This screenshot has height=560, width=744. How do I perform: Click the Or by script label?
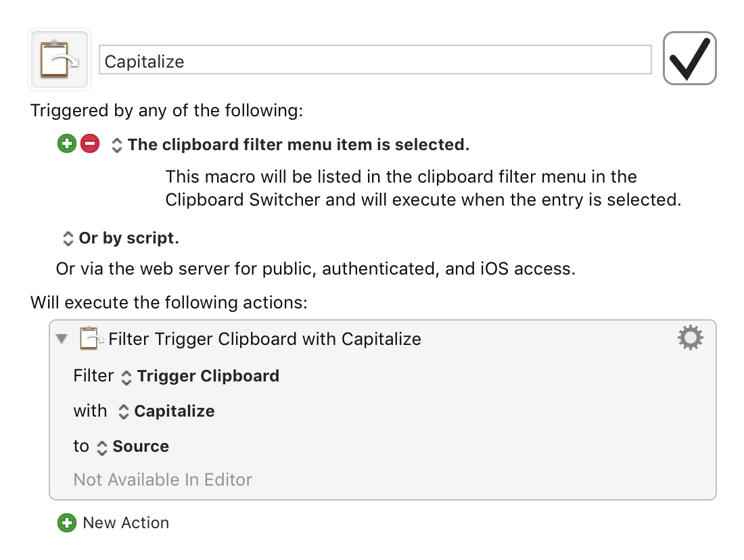[129, 238]
